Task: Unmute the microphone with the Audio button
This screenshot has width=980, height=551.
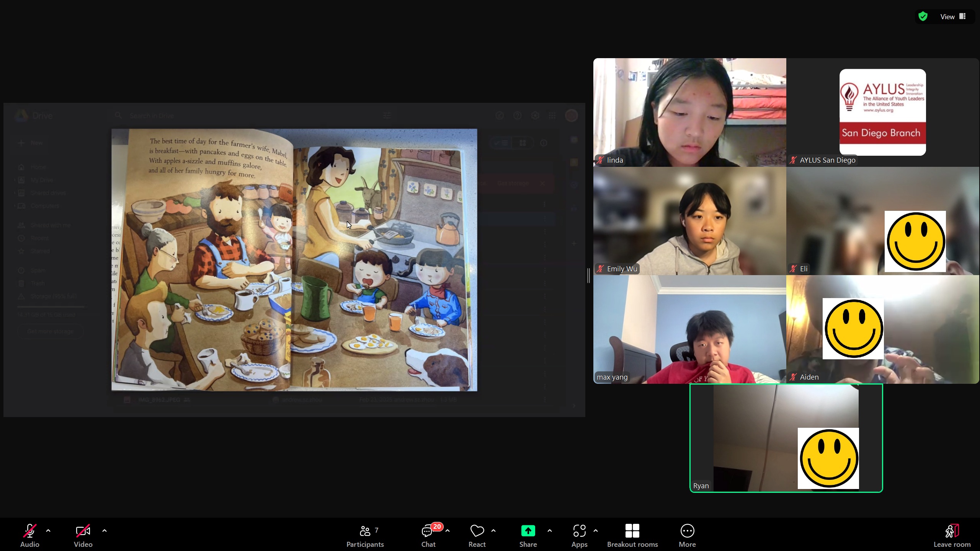Action: pyautogui.click(x=29, y=535)
